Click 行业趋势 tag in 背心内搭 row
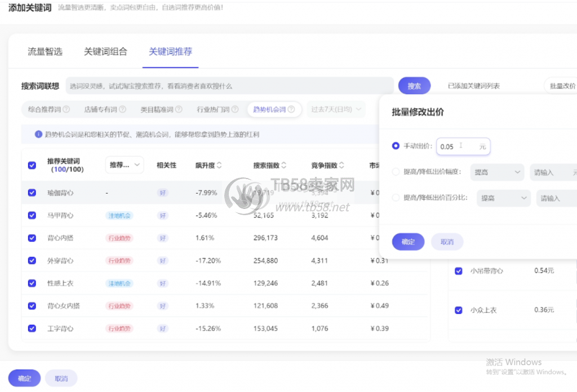Image resolution: width=577 pixels, height=392 pixels. [119, 238]
